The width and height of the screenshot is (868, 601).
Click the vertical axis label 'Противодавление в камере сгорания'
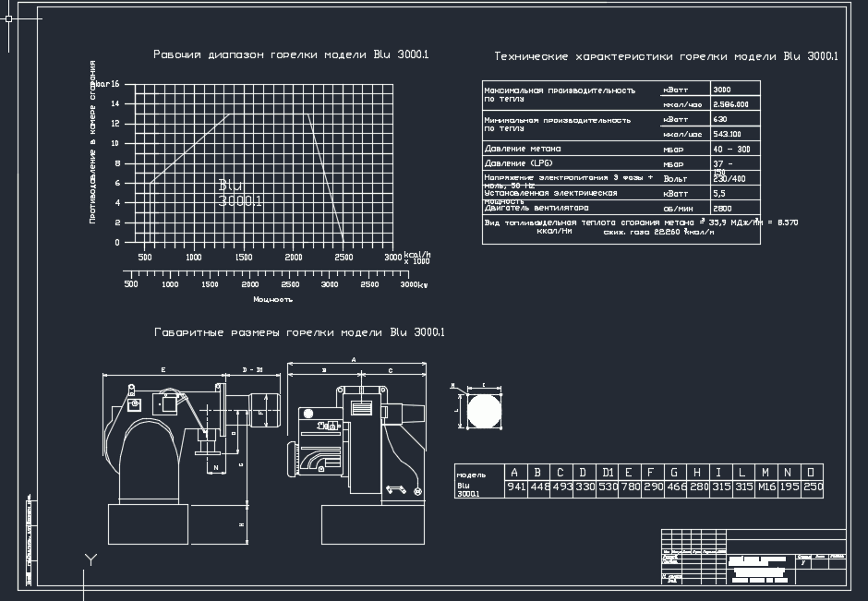92,142
